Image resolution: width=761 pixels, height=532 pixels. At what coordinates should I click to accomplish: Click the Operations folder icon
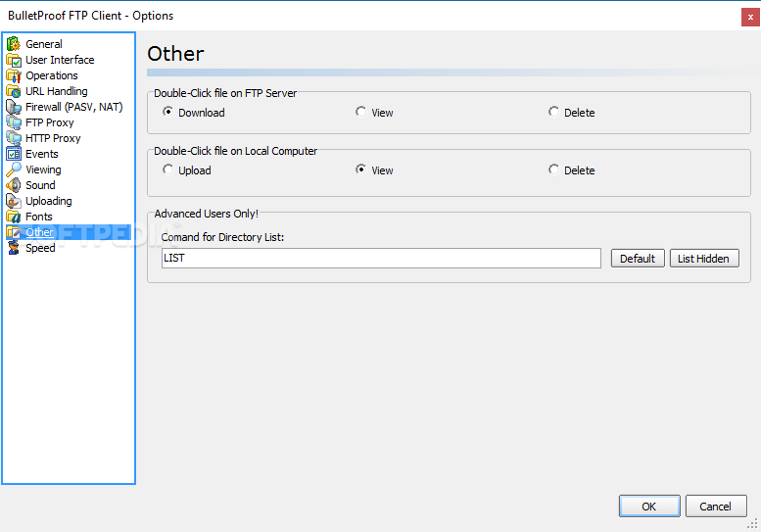coord(14,75)
